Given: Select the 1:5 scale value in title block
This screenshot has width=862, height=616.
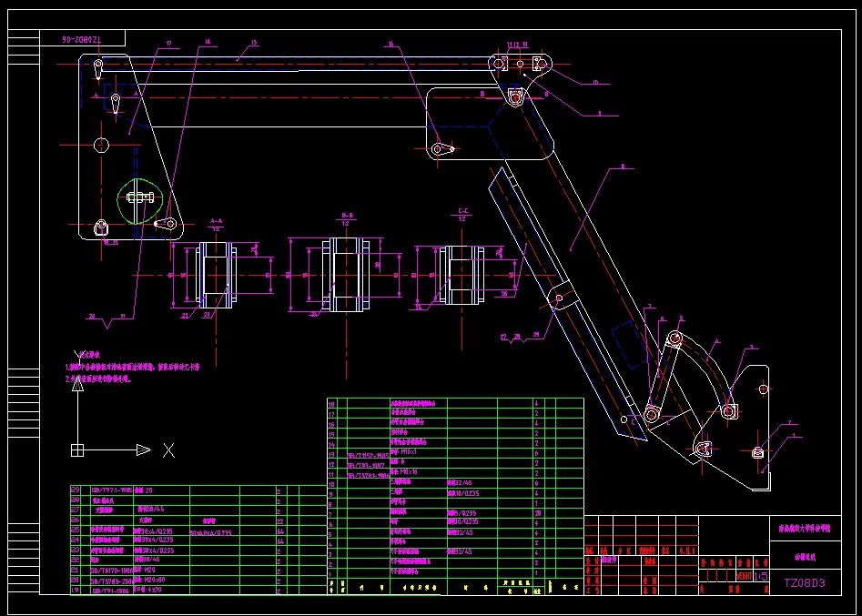Looking at the screenshot, I should click(x=761, y=576).
